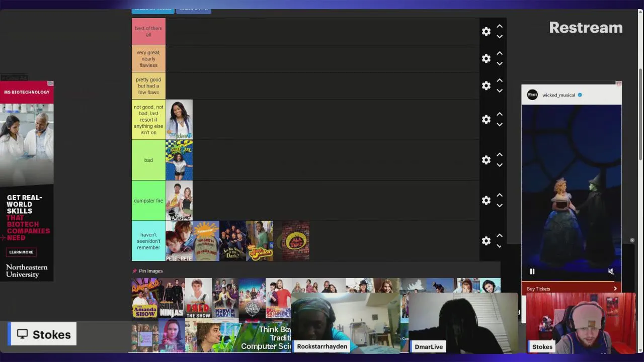Open settings gear for 'very great, nearly flawless' row

486,59
